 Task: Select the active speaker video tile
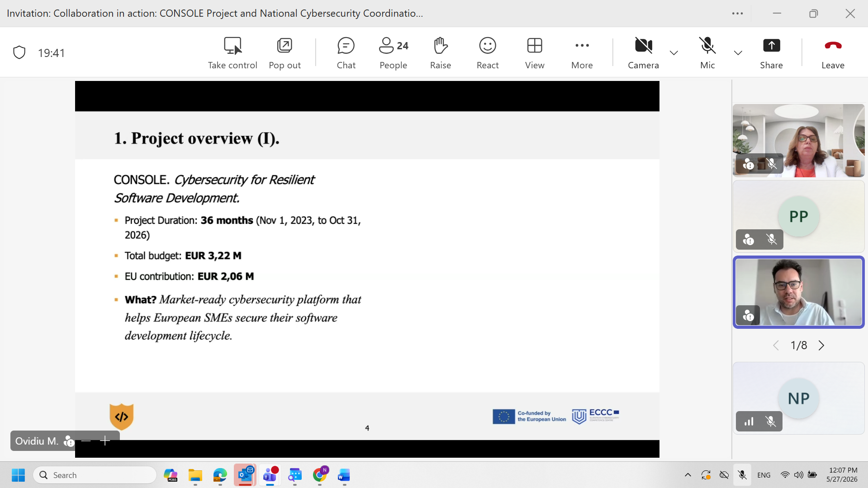tap(798, 292)
